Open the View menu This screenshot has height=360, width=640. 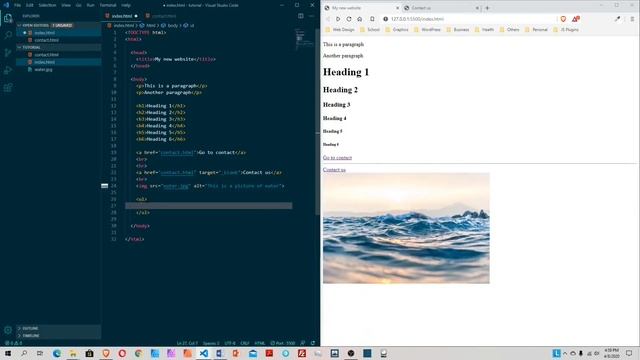[x=66, y=5]
